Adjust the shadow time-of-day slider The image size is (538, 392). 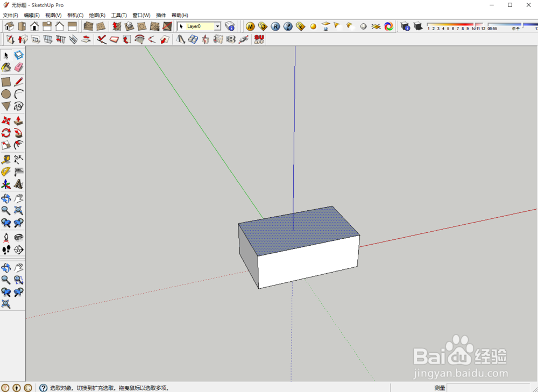(512, 27)
